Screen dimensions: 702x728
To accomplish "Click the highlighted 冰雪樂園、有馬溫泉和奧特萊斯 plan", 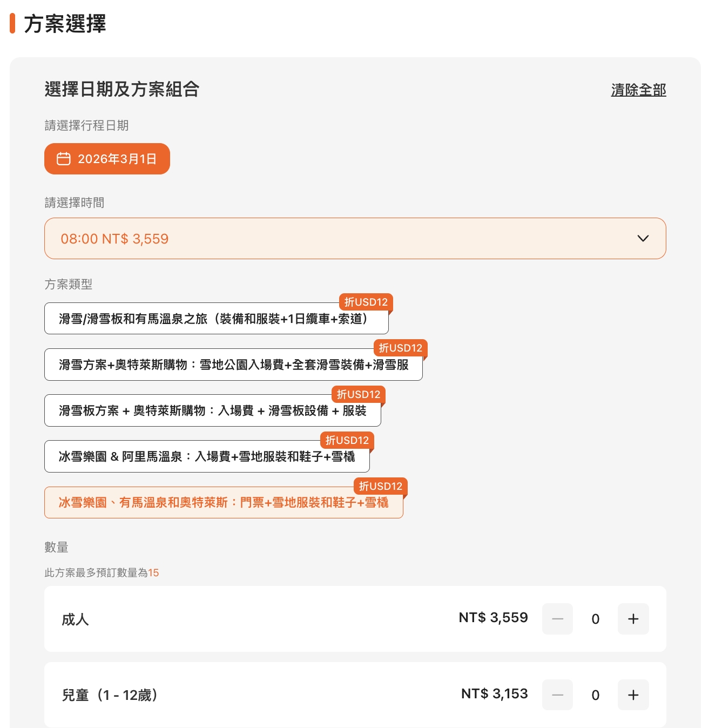I will (x=224, y=503).
